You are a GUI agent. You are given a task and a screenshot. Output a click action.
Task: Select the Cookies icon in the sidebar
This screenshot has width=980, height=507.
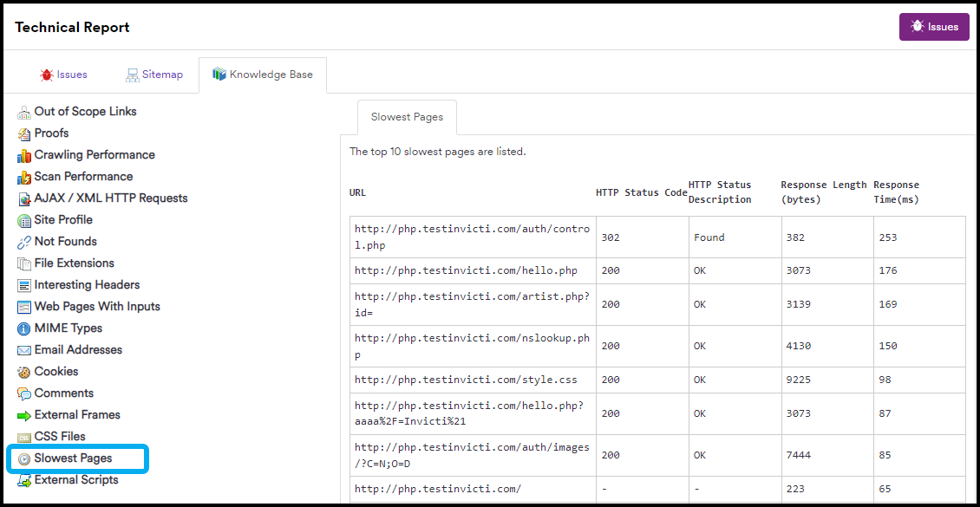[24, 371]
